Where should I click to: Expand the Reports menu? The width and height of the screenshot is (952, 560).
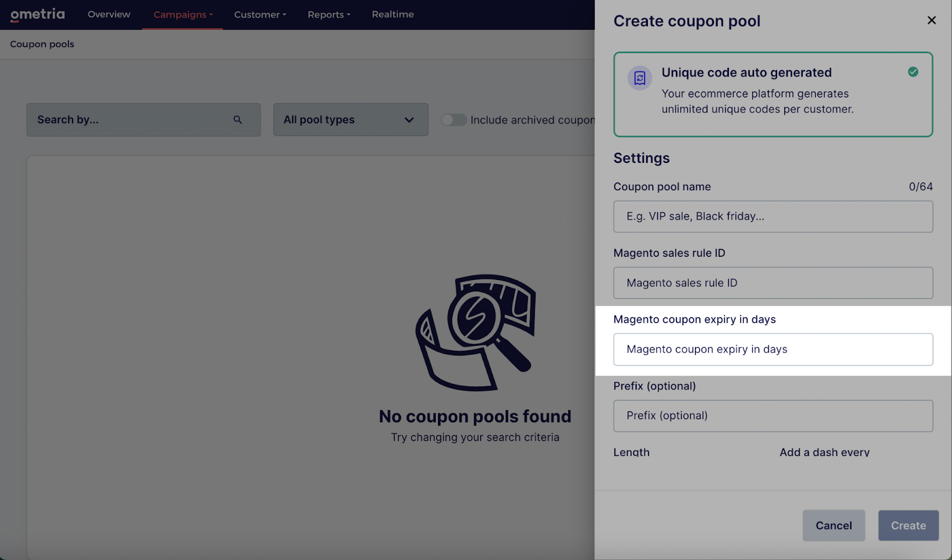pyautogui.click(x=329, y=14)
